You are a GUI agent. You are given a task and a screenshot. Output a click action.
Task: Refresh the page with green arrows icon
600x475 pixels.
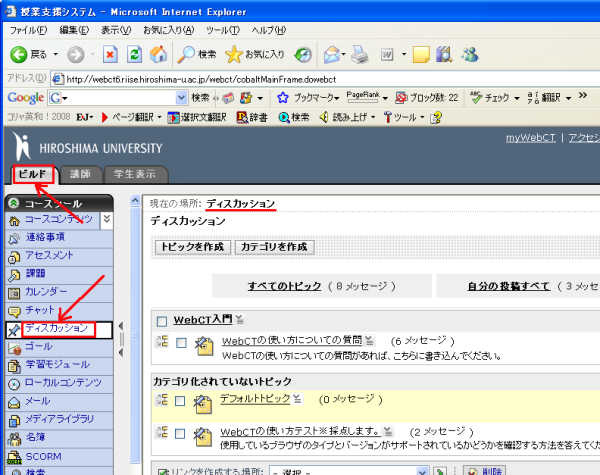coord(134,55)
